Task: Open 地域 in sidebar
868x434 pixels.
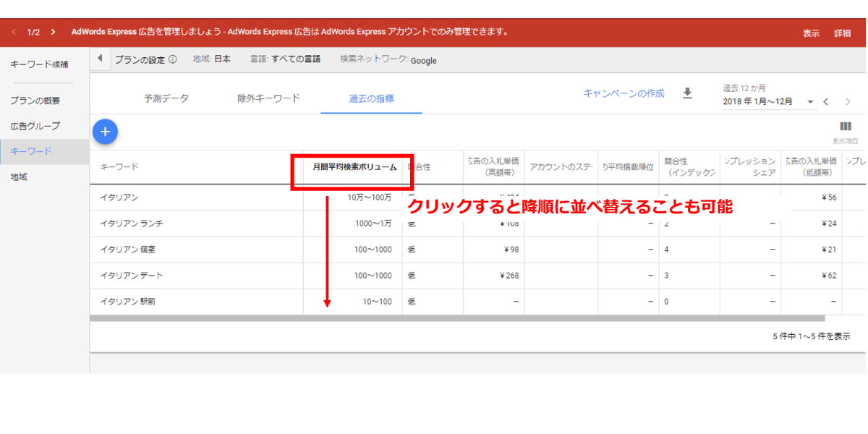Action: [19, 176]
